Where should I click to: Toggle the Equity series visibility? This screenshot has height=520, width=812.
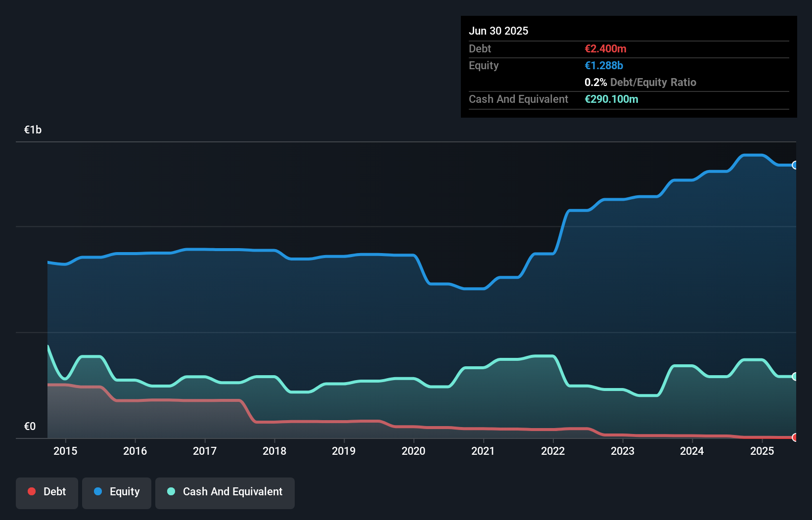point(117,493)
